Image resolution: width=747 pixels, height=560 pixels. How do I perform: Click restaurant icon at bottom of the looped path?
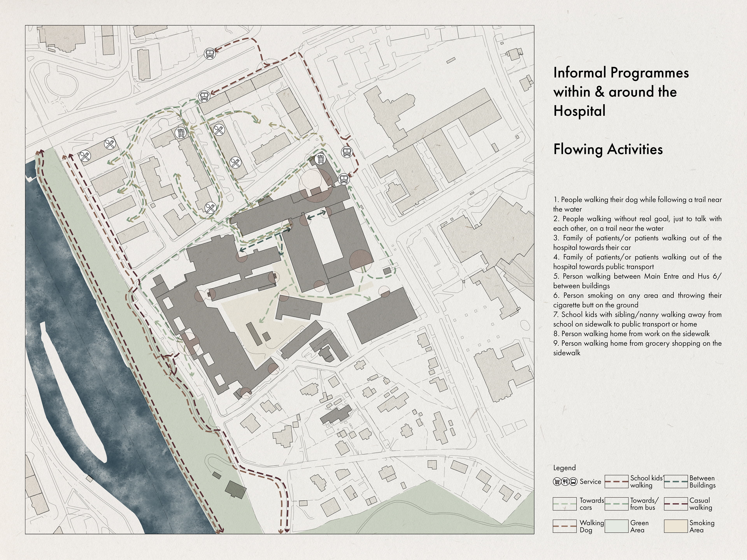[x=210, y=208]
